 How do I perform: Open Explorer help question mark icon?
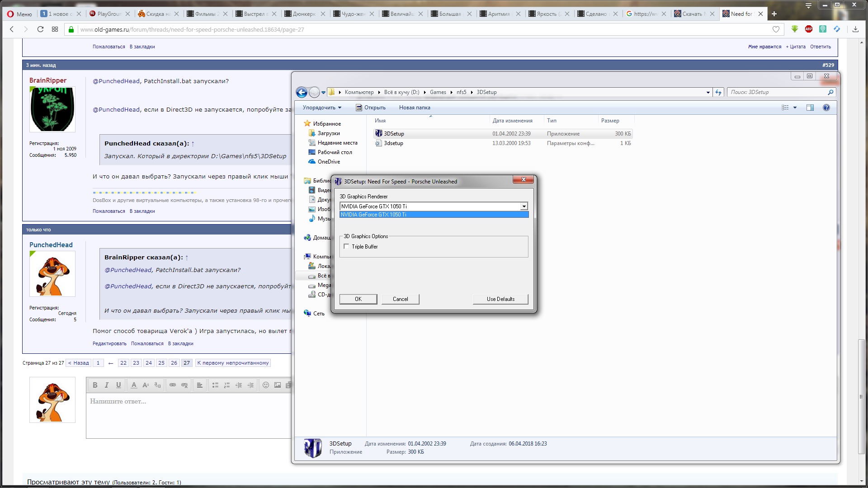tap(826, 108)
